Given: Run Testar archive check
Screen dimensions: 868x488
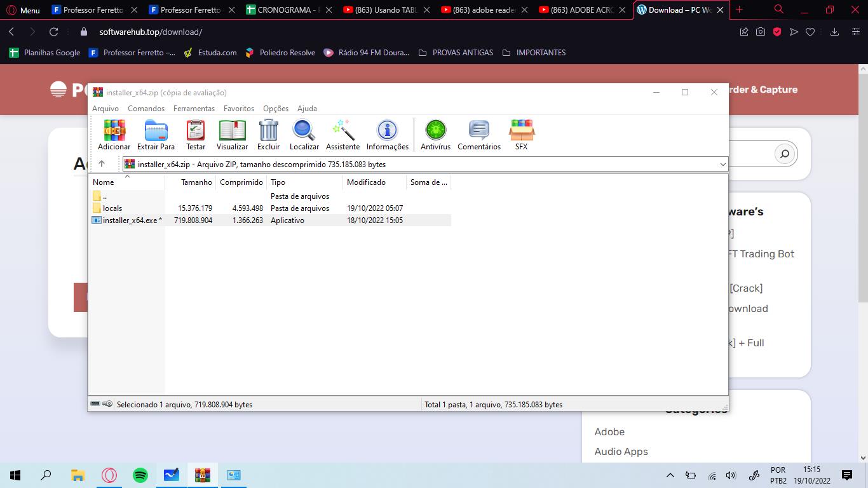Looking at the screenshot, I should pyautogui.click(x=196, y=135).
